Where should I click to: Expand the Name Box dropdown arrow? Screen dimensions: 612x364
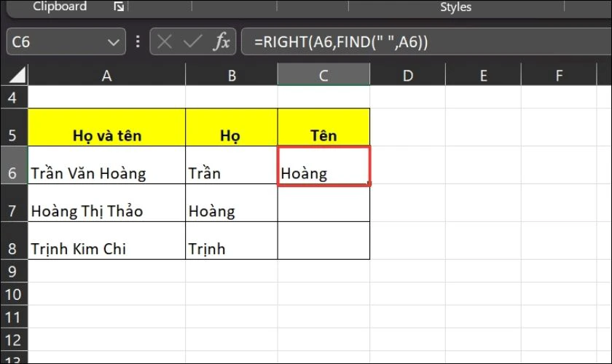click(111, 42)
